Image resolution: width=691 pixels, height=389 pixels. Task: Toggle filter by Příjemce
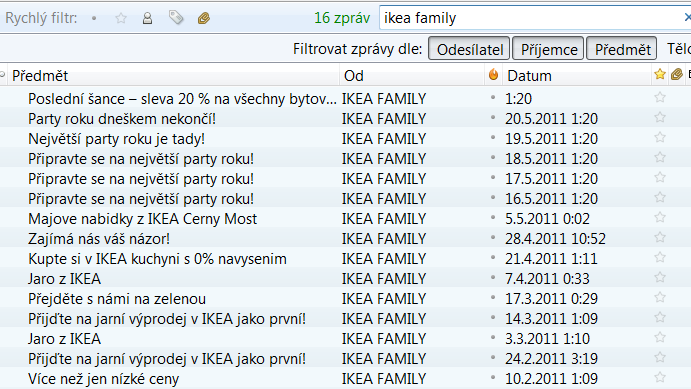(548, 48)
